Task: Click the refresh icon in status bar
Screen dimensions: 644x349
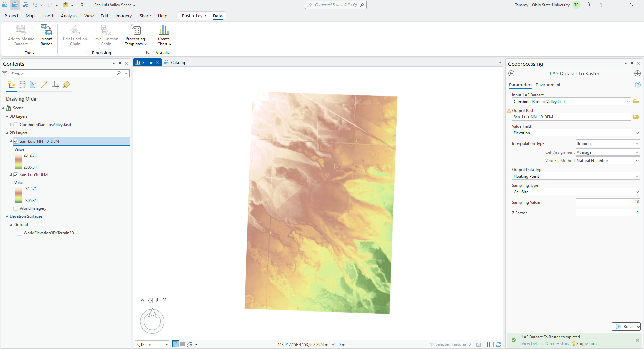Action: (x=499, y=344)
